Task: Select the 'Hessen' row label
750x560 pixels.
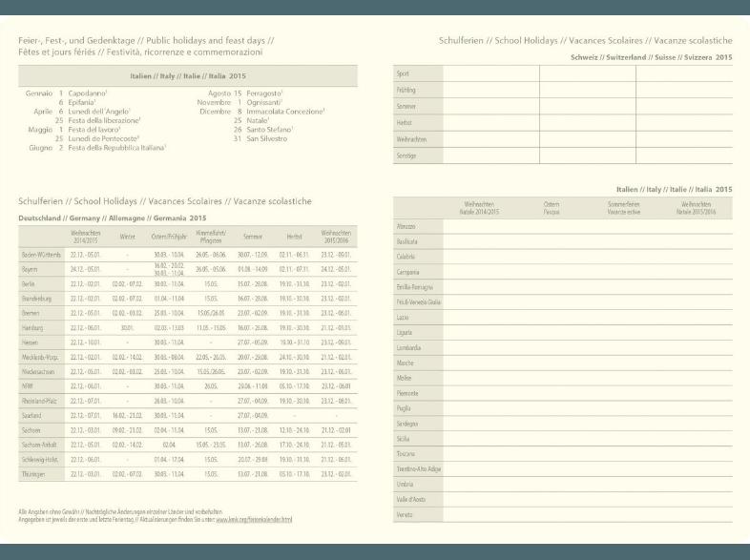Action: 30,342
